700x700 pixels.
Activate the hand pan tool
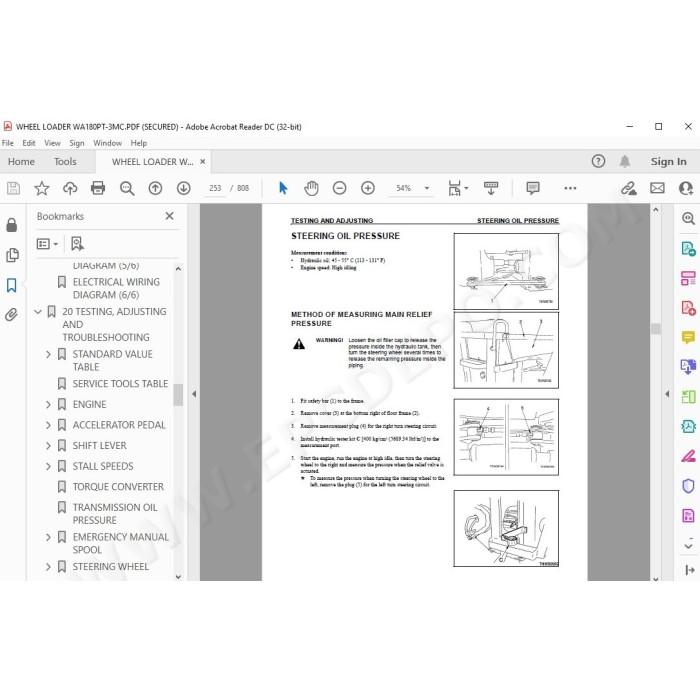311,188
